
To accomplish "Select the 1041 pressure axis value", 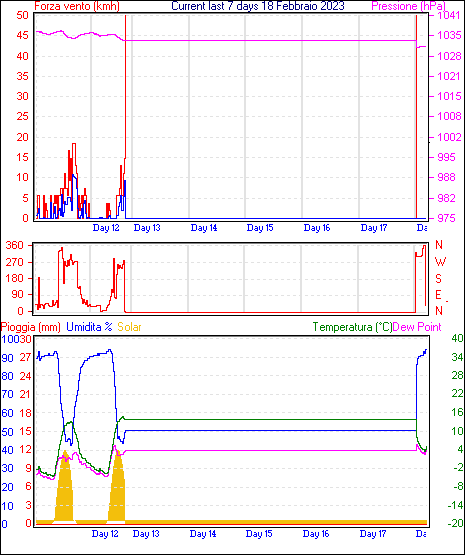I will click(449, 15).
